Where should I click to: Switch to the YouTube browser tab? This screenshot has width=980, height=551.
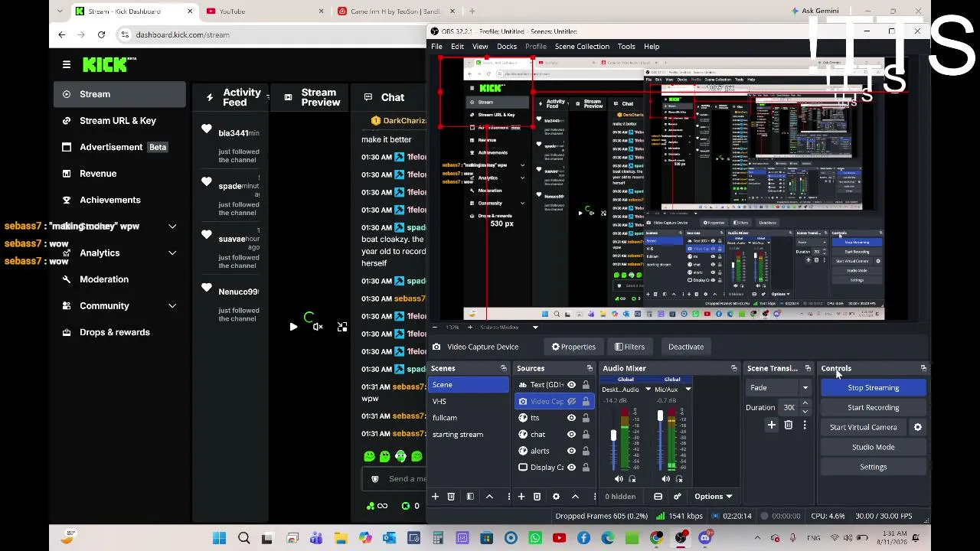click(264, 11)
